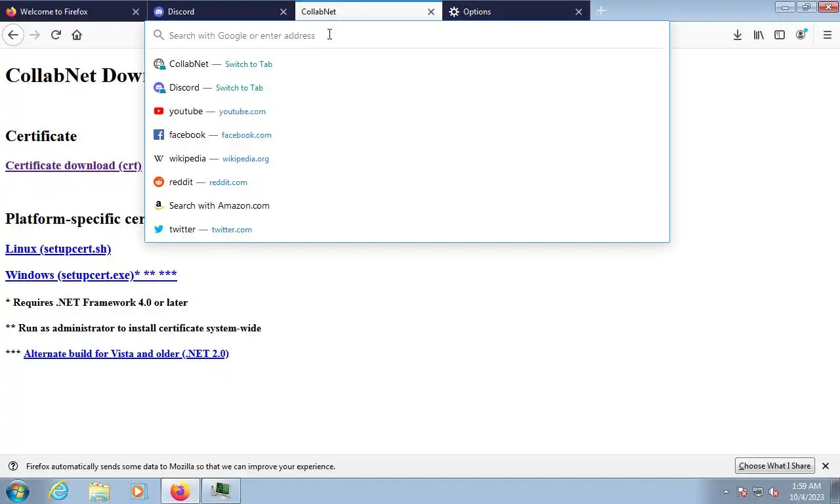Pick the wikipedia.org suggestion
The image size is (840, 504).
click(x=407, y=158)
